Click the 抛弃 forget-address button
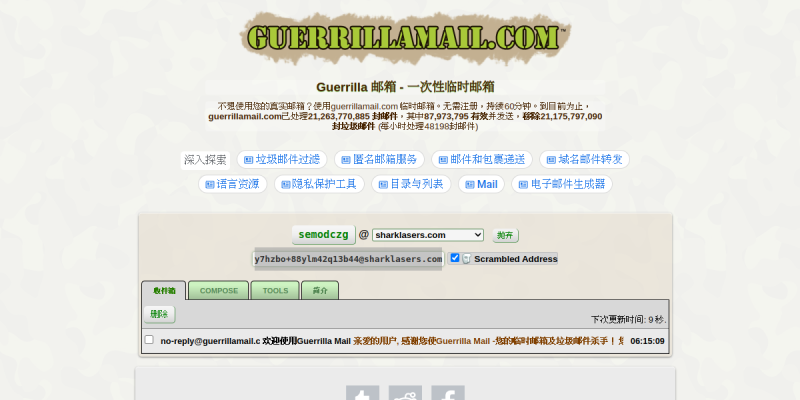800x400 pixels. pyautogui.click(x=505, y=235)
